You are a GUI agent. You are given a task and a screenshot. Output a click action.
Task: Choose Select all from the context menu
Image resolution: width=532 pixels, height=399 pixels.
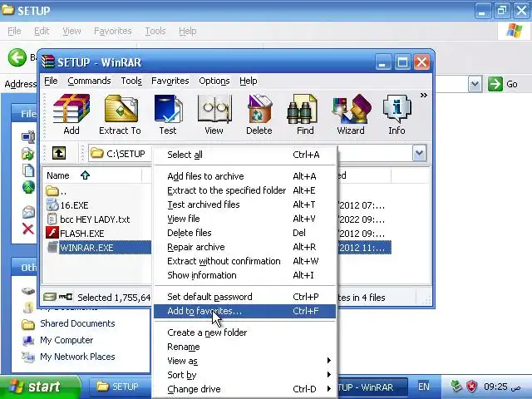tap(245, 155)
